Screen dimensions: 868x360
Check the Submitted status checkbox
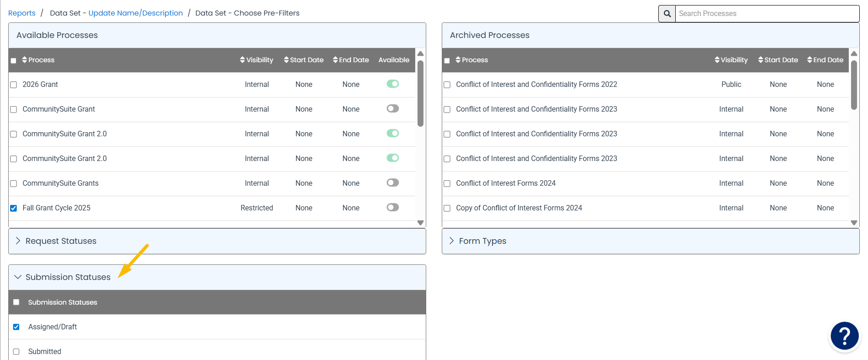(x=16, y=352)
